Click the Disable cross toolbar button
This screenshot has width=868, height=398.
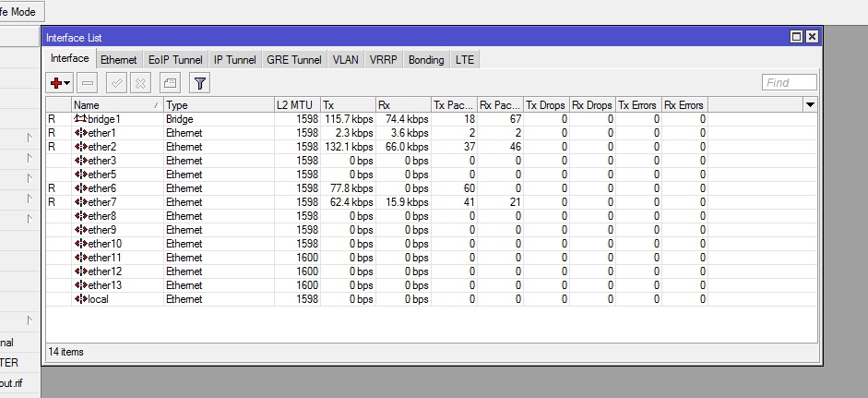pyautogui.click(x=140, y=83)
